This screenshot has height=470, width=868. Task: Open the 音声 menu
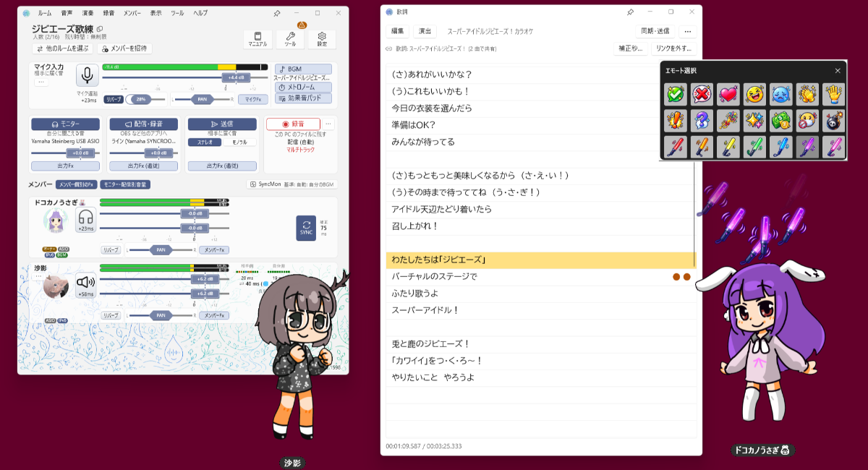pyautogui.click(x=67, y=13)
